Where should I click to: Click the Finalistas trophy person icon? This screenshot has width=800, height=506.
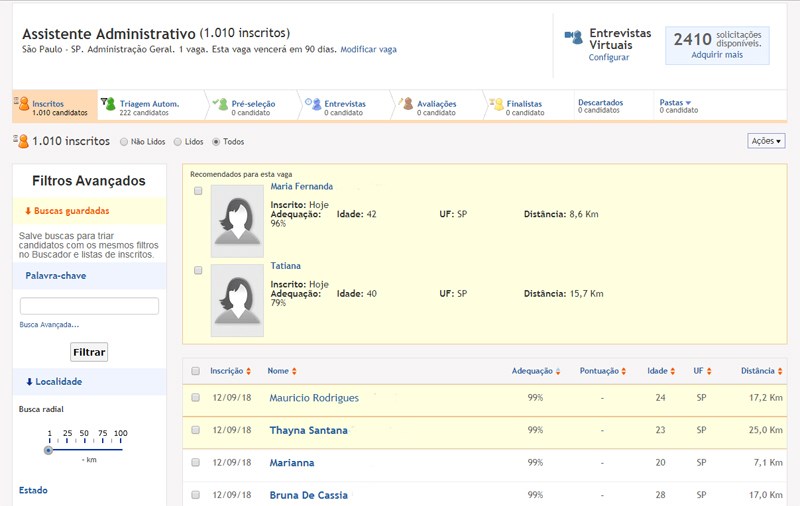pos(497,104)
